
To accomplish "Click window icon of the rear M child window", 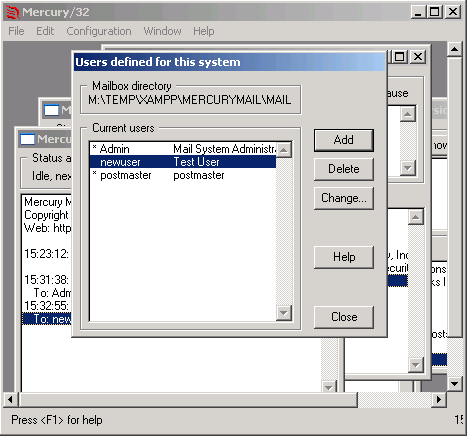I will (52, 110).
